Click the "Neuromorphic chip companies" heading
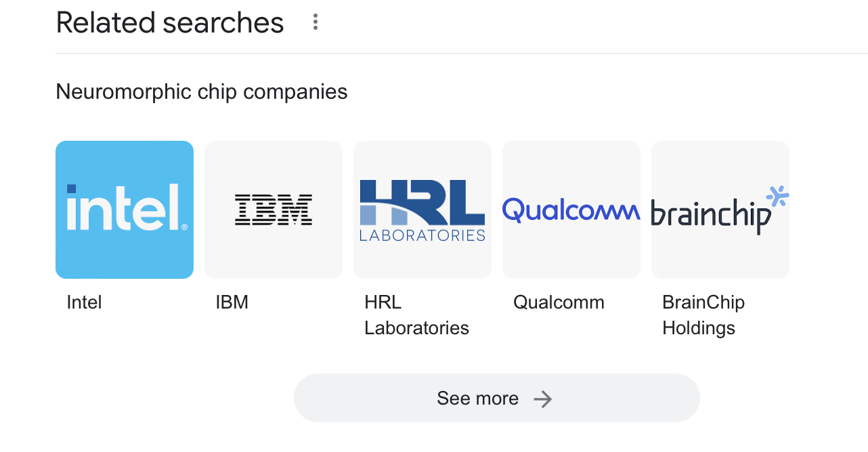 click(202, 91)
